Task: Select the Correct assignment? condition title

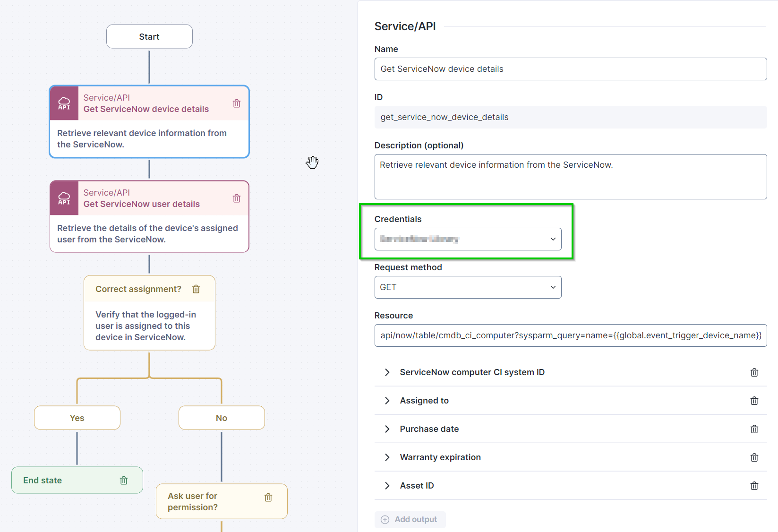Action: (x=138, y=289)
